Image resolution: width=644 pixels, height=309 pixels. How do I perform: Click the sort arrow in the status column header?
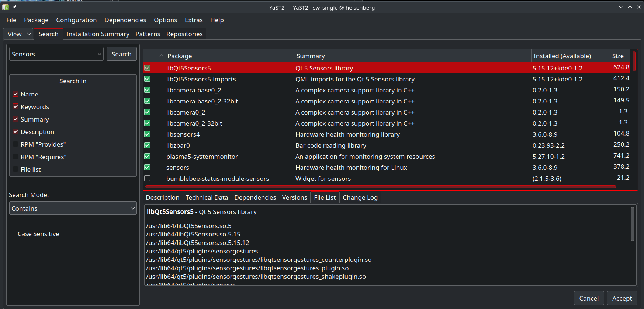tap(161, 56)
